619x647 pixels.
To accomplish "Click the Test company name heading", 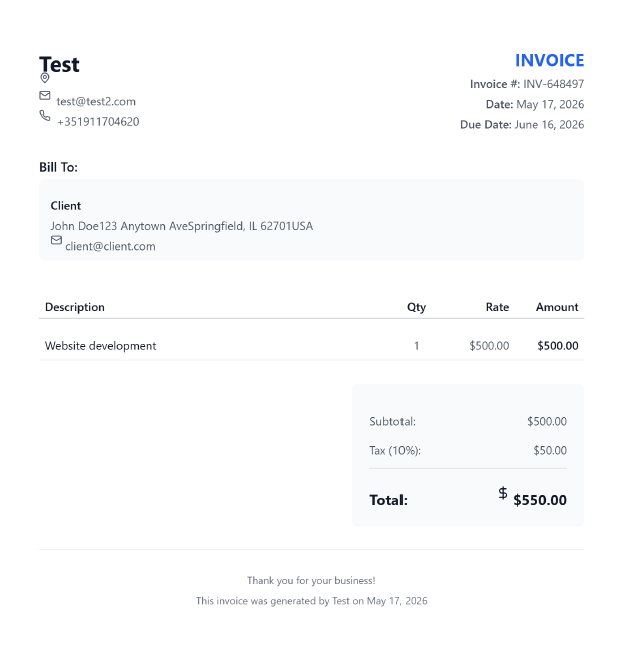I will (x=59, y=65).
